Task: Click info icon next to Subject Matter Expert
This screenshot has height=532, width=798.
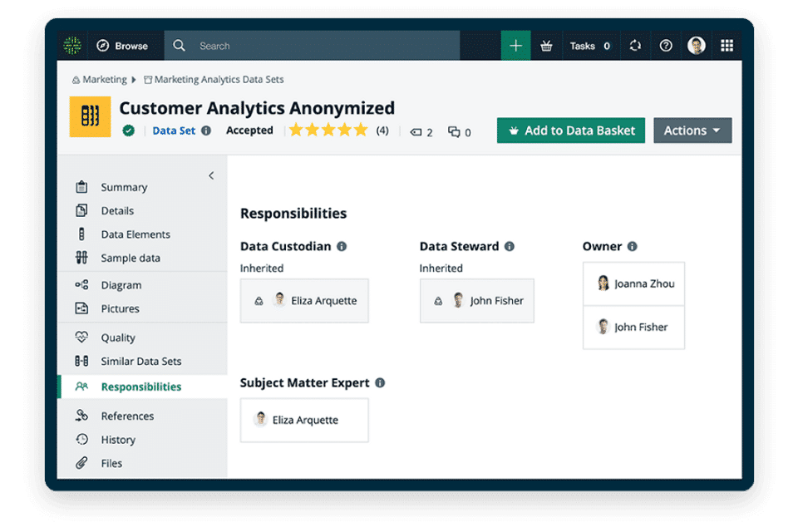Action: click(380, 383)
